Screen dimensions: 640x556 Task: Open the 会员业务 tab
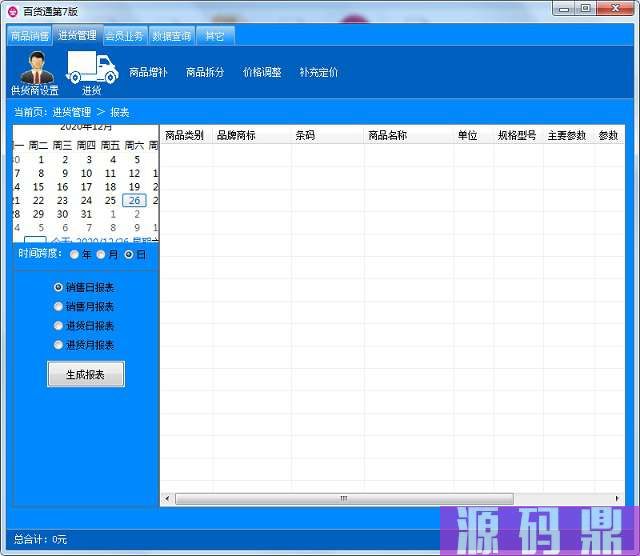click(x=124, y=36)
